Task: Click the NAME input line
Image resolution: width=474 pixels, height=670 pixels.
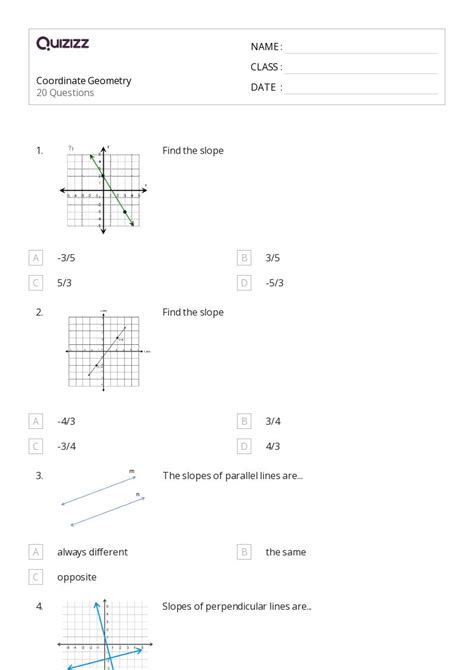Action: pos(361,48)
